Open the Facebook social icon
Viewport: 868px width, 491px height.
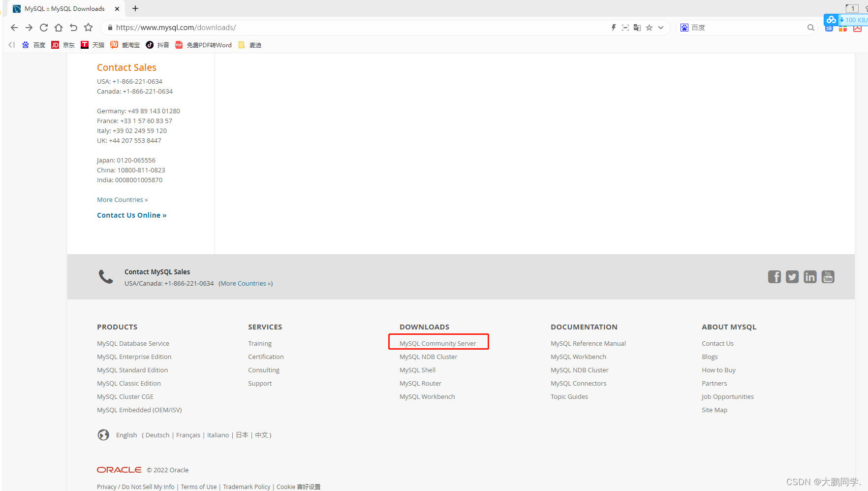[x=775, y=277]
